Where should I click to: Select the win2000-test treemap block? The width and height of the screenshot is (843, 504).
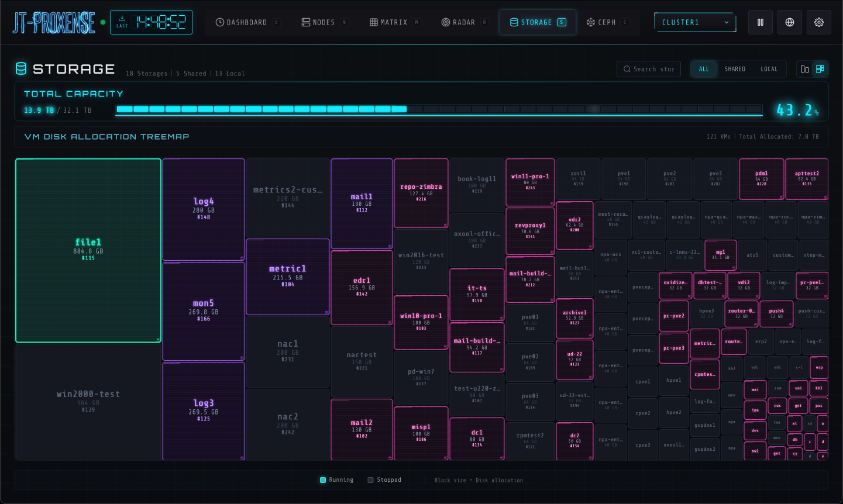(88, 402)
